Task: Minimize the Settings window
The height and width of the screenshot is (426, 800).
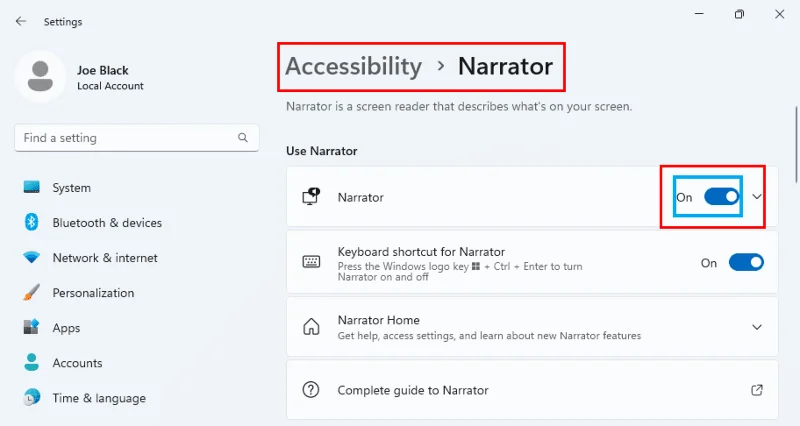Action: (699, 14)
